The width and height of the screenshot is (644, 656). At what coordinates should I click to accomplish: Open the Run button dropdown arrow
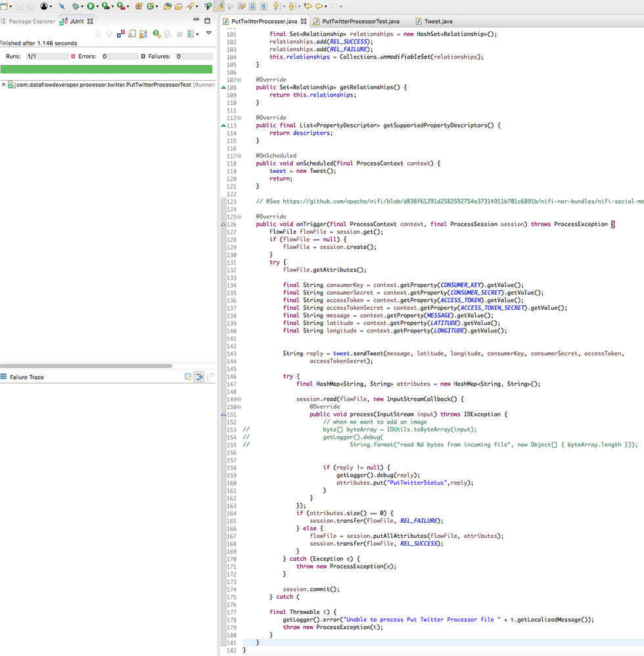96,5
